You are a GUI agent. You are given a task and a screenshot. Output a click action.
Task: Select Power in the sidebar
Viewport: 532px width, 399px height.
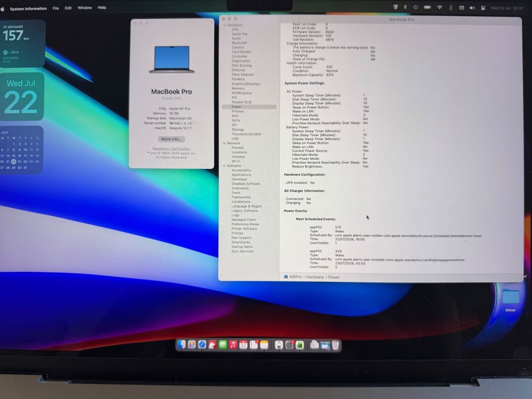pyautogui.click(x=249, y=107)
